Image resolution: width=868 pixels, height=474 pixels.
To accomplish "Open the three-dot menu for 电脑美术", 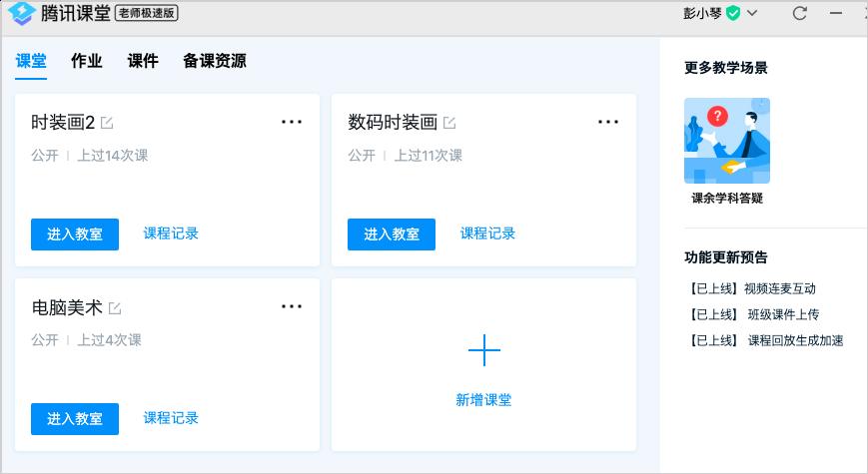I will (292, 306).
